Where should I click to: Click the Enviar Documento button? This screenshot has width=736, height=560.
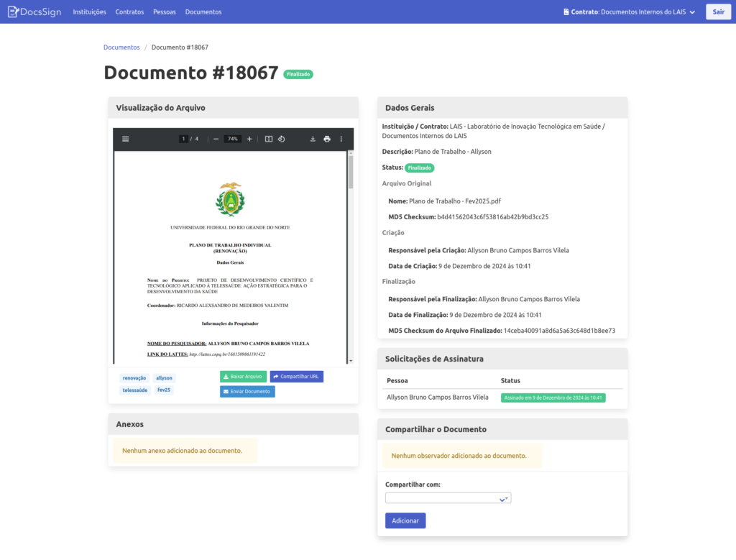247,392
